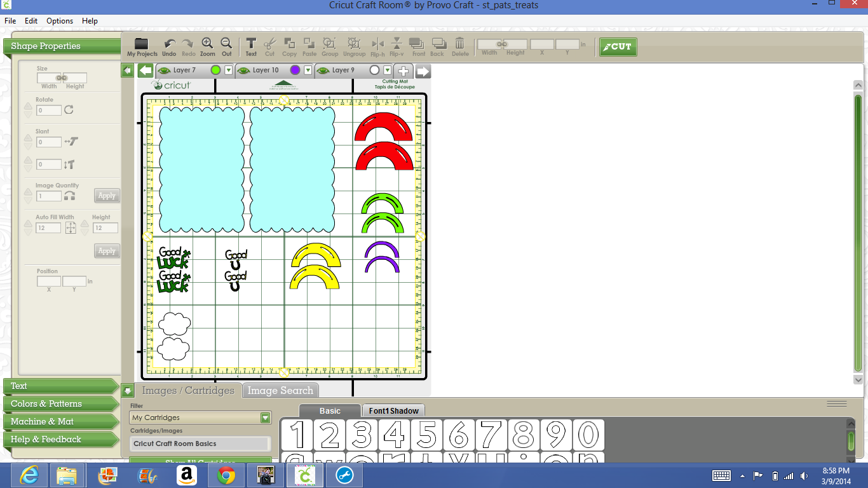
Task: Flip horizontally with Flip-h icon
Action: point(377,43)
